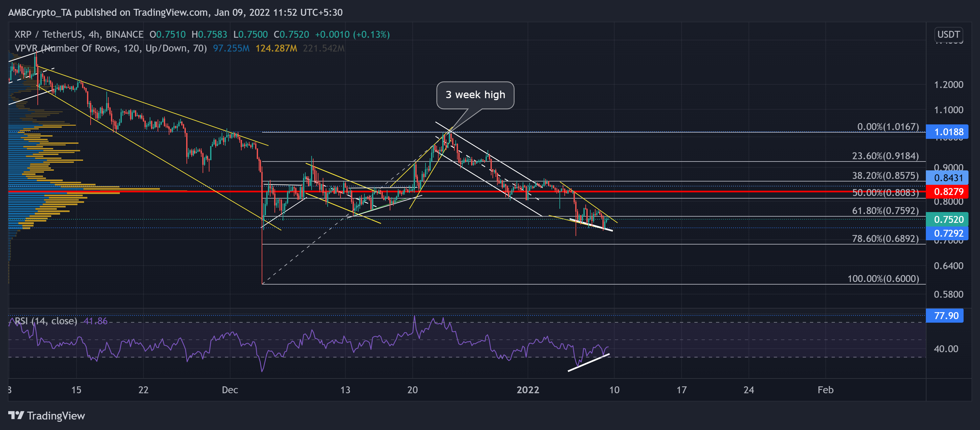Click VPVR up volume value 97.255M

[231, 48]
